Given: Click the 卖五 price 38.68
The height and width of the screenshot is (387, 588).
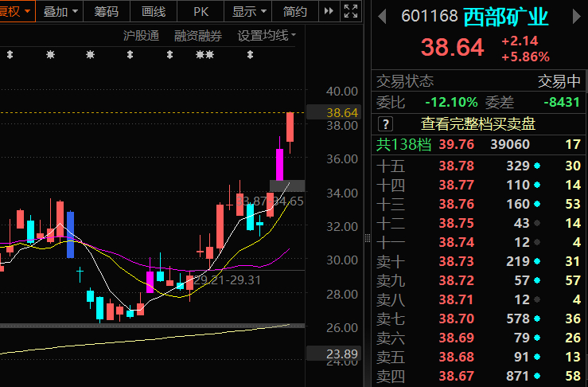Looking at the screenshot, I should [x=457, y=357].
